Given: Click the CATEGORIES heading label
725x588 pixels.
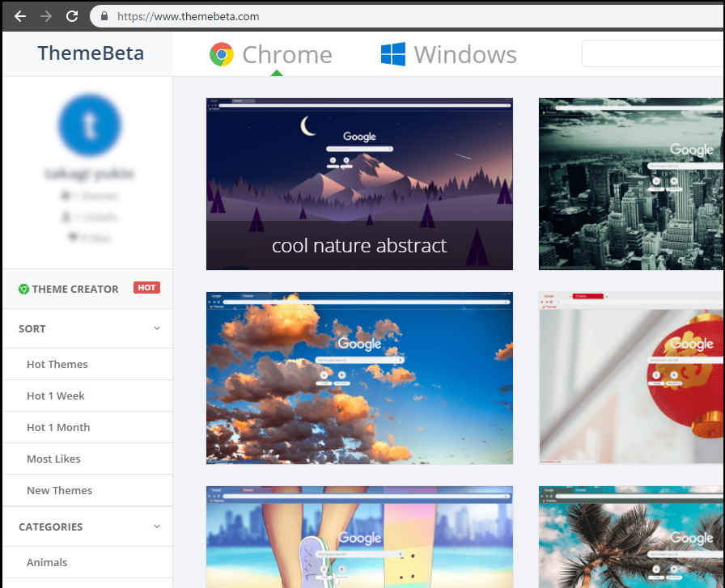Looking at the screenshot, I should [x=51, y=527].
